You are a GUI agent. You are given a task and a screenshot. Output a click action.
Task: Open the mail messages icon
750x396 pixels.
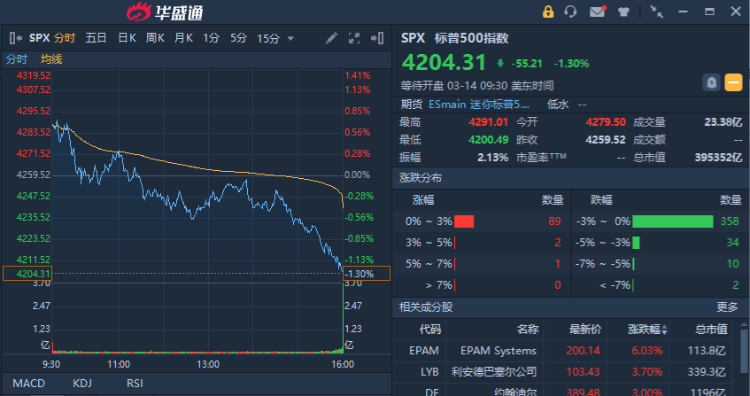click(597, 11)
